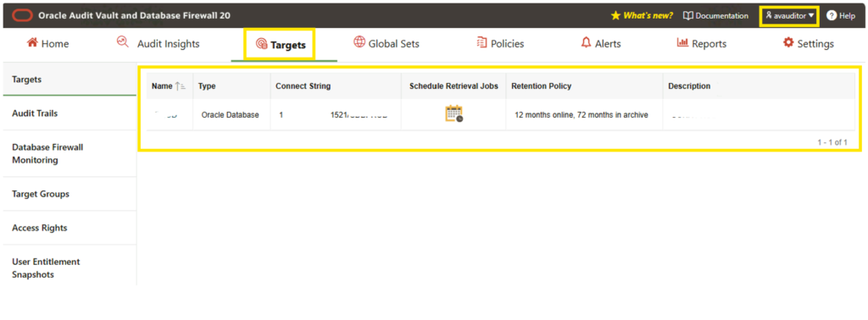The height and width of the screenshot is (320, 868).
Task: Open Target Groups in the sidebar
Action: (70, 194)
